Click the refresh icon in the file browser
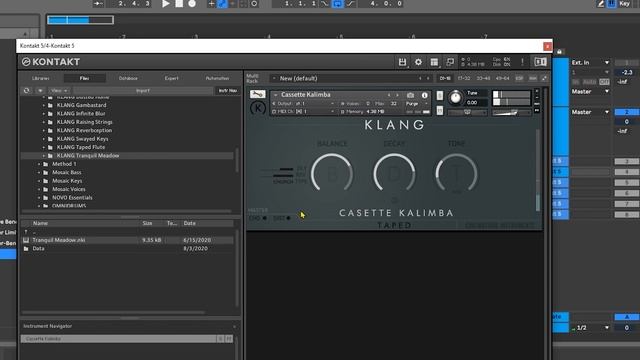The image size is (640, 360). pos(27,91)
